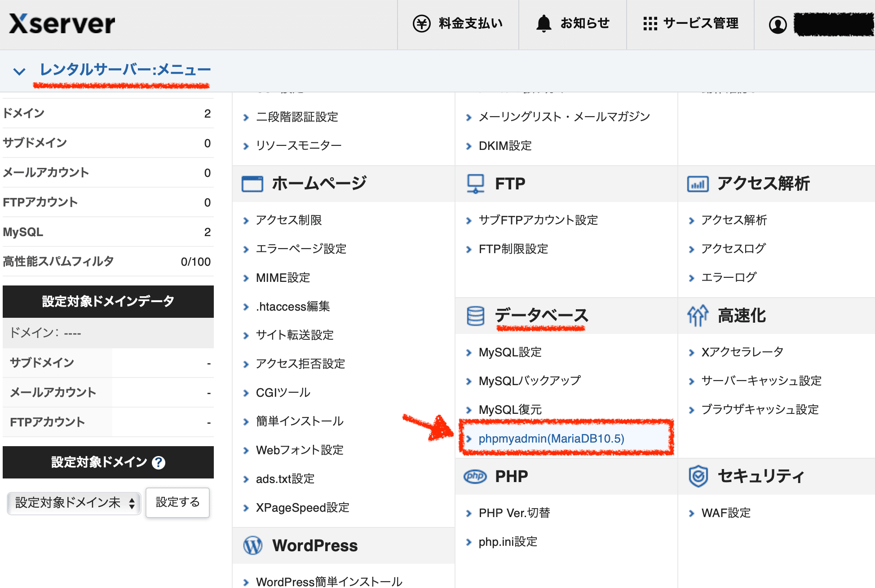The image size is (875, 588).
Task: Click the FTP monitor icon
Action: point(475,183)
